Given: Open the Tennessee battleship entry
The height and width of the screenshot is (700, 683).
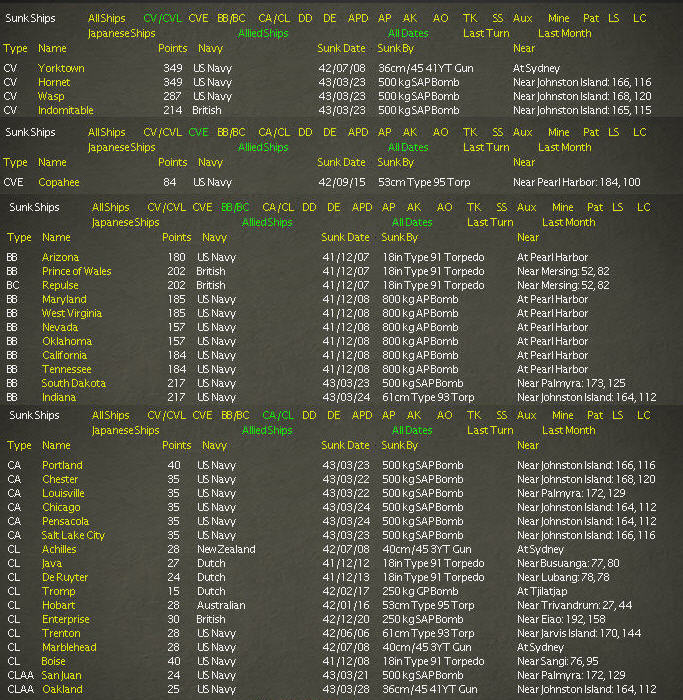Looking at the screenshot, I should point(67,369).
